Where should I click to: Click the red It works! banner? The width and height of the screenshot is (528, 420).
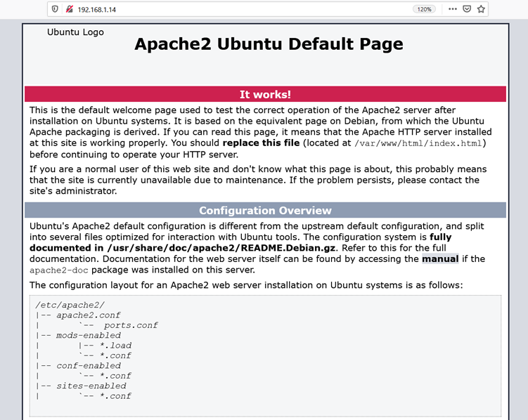pyautogui.click(x=265, y=94)
